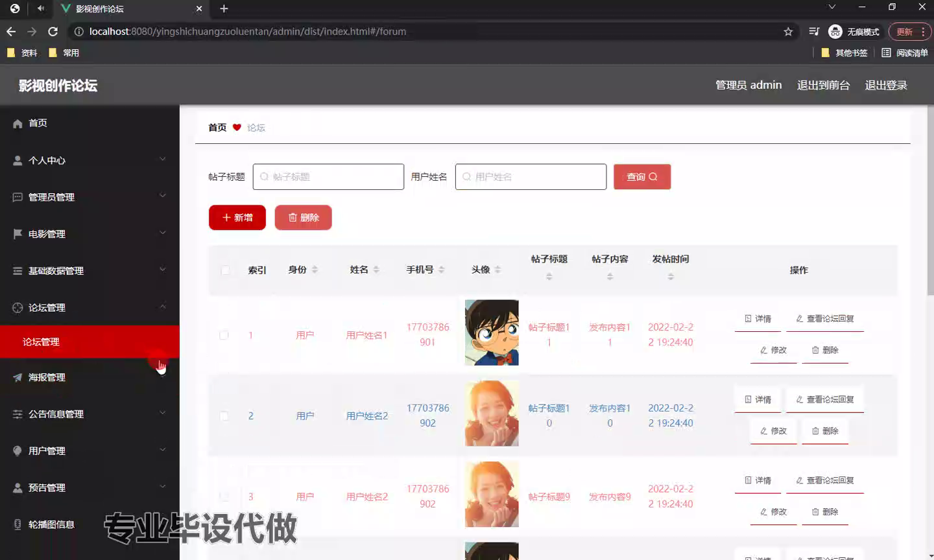
Task: Open the media control icon in toolbar
Action: click(814, 32)
